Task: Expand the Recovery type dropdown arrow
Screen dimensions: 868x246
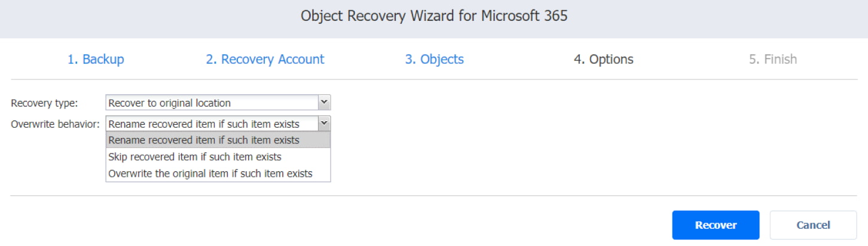Action: (x=324, y=103)
